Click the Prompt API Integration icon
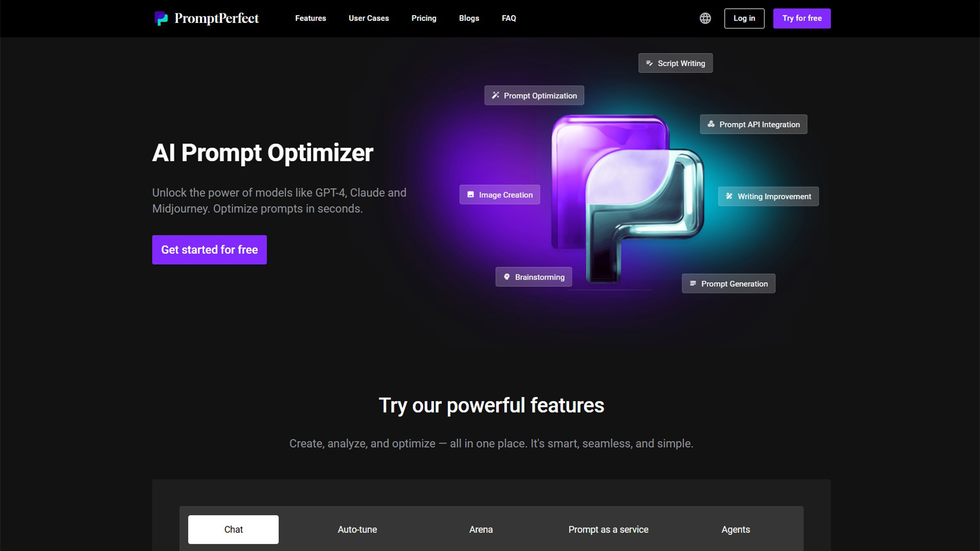 point(711,124)
